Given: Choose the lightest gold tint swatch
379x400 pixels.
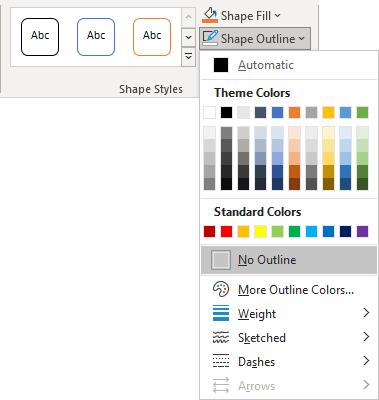Looking at the screenshot, I should 328,133.
